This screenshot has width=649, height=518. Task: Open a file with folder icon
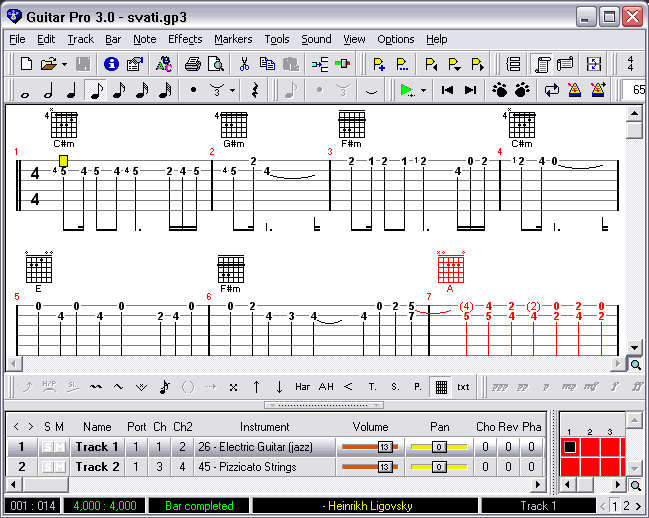pos(49,65)
